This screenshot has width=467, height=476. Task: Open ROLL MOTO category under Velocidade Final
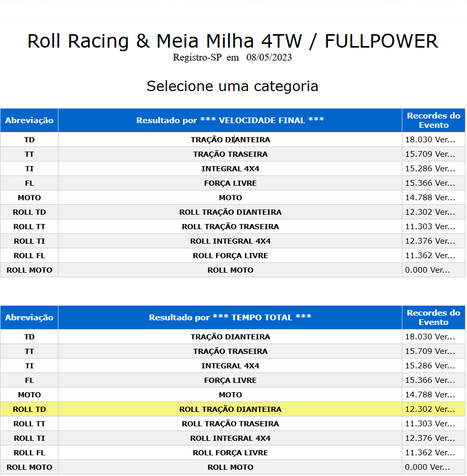pos(230,270)
